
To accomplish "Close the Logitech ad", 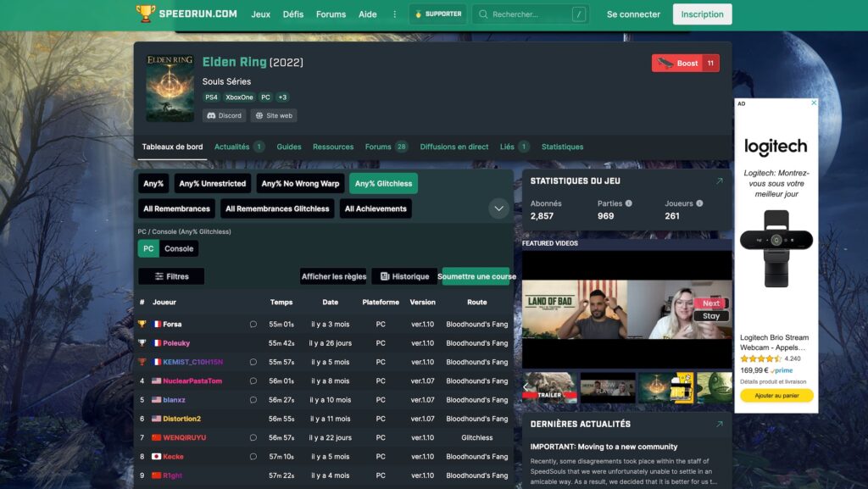I will [x=814, y=103].
